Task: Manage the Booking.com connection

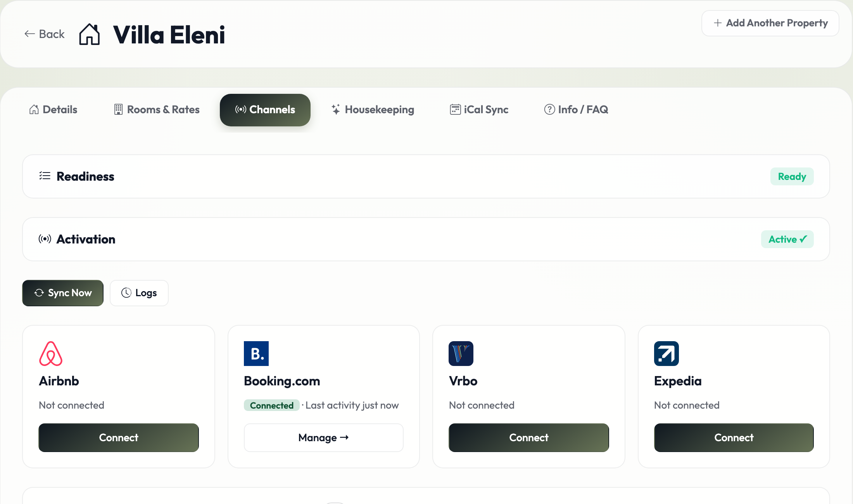Action: [324, 438]
